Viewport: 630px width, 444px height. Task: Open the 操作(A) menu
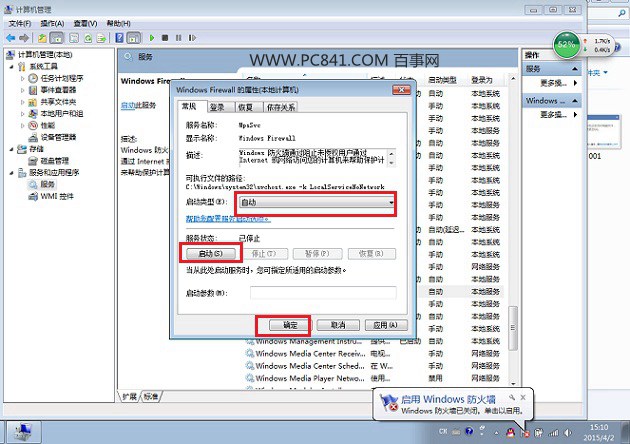tap(52, 23)
